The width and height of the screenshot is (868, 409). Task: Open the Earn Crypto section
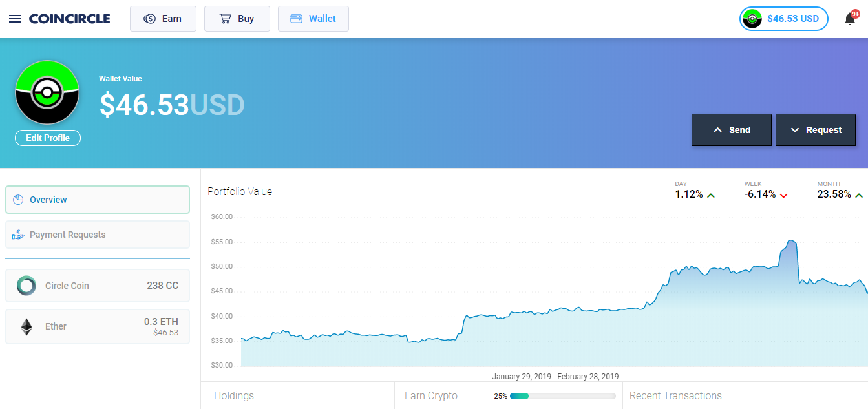430,395
